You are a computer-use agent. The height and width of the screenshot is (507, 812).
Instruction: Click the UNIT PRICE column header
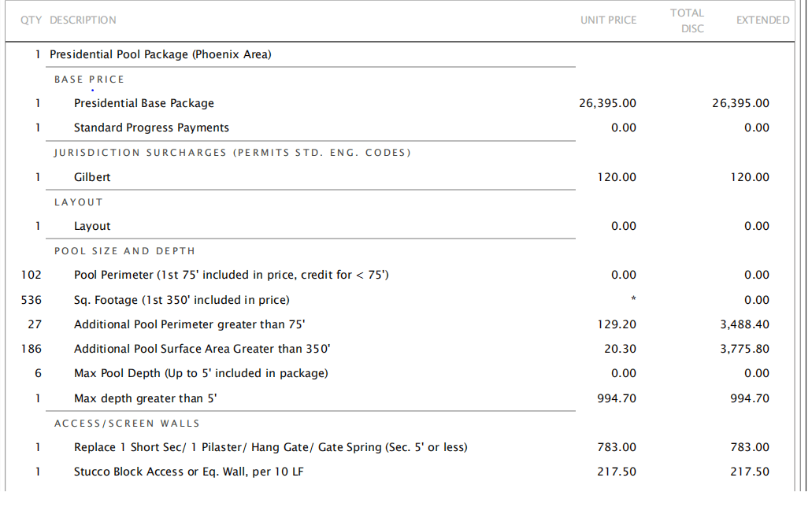[608, 20]
